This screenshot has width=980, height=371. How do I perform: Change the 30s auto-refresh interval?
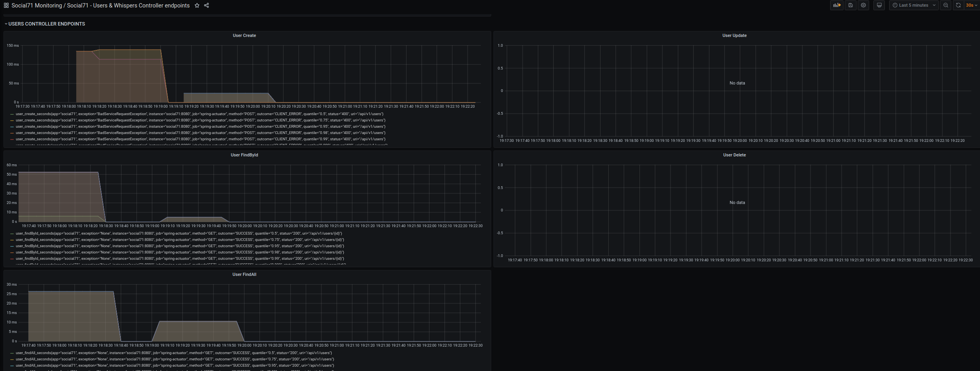[970, 5]
